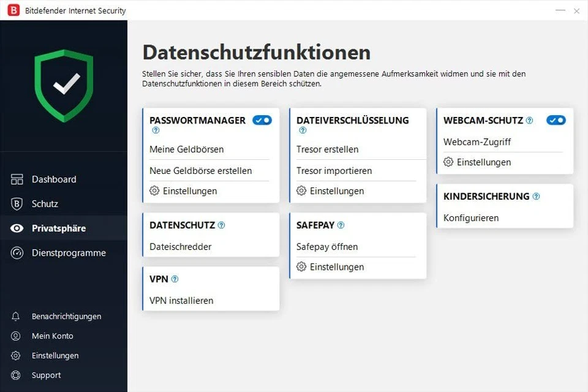Select the Dienstprogramme sidebar icon

tap(18, 252)
